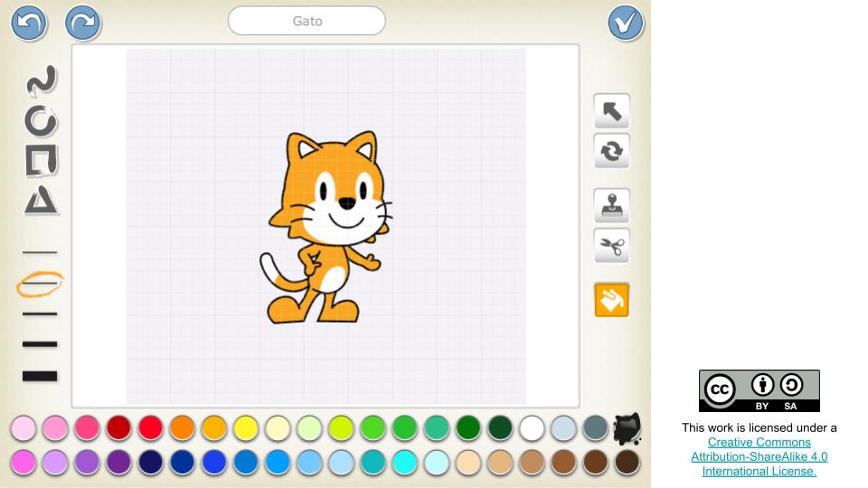Pick the navy blue color swatch

tap(151, 462)
